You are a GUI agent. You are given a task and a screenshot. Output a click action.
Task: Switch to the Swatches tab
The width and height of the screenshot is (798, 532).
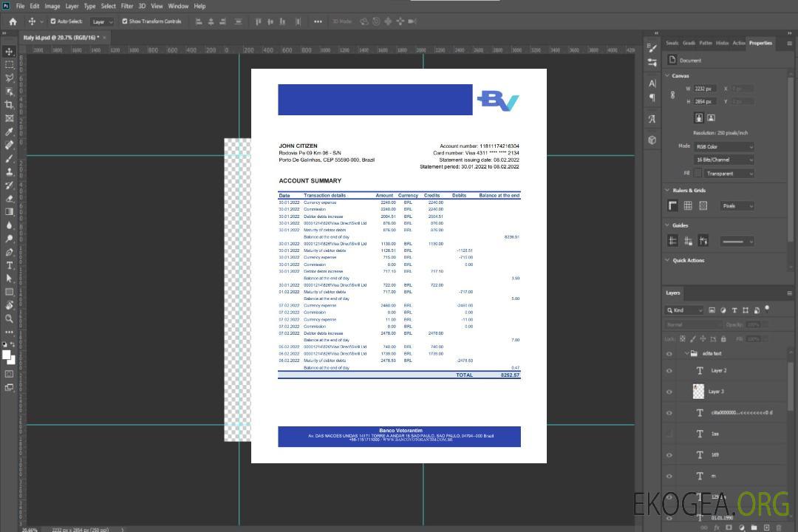tap(672, 44)
